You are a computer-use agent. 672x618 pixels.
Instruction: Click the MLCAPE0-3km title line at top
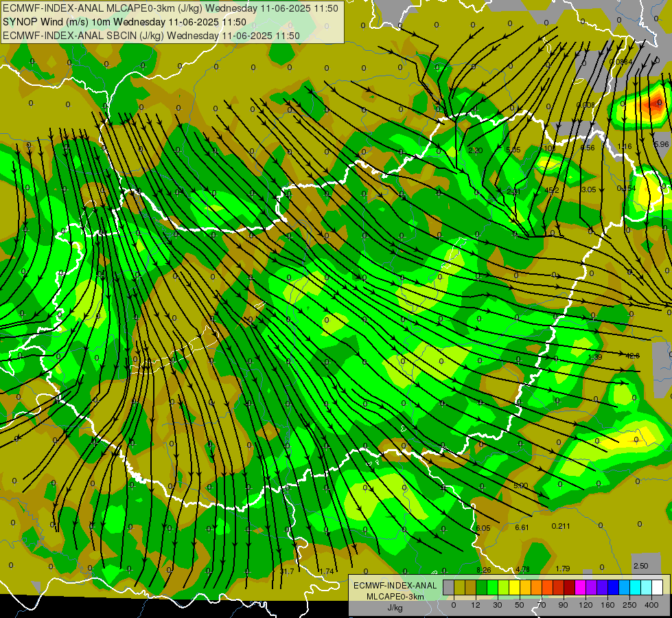click(170, 8)
